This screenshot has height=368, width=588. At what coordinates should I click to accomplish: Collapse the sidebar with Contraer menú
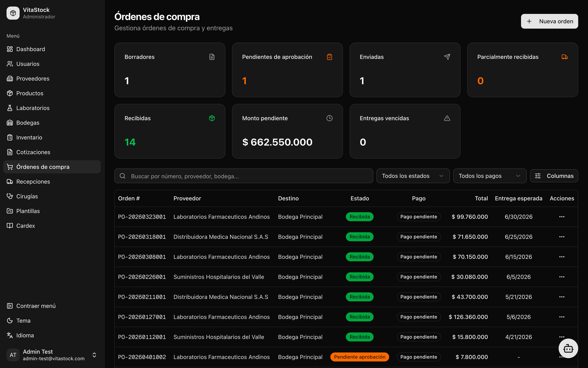pyautogui.click(x=52, y=306)
